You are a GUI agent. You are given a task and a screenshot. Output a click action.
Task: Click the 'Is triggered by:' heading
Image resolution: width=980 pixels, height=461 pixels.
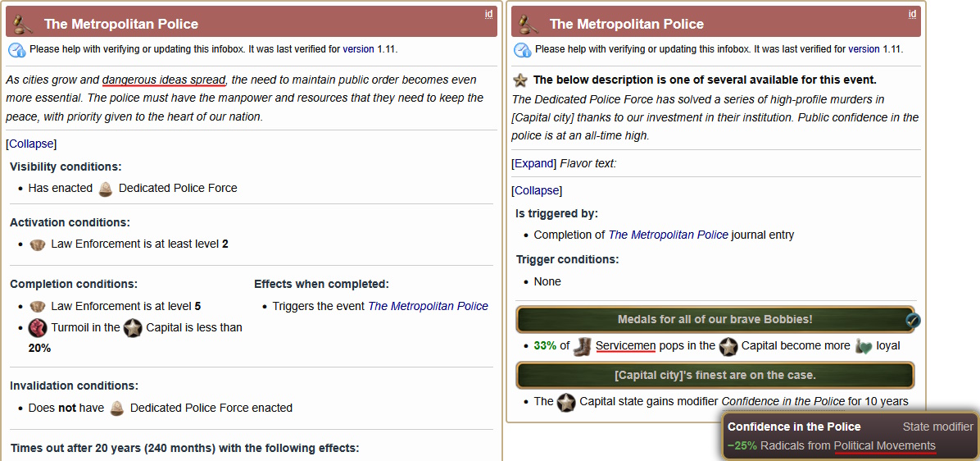pos(556,214)
